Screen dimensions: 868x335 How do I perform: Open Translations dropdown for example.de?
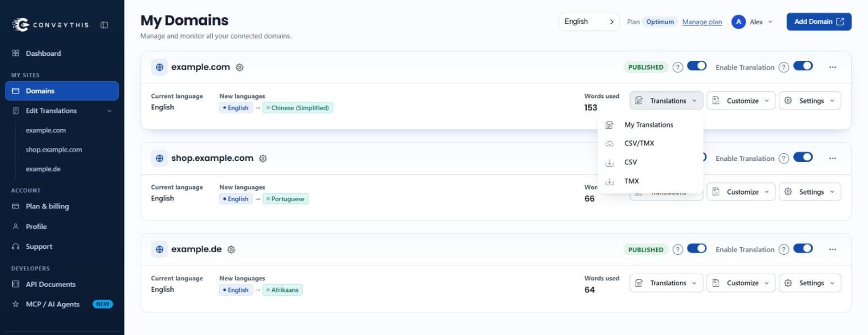666,283
